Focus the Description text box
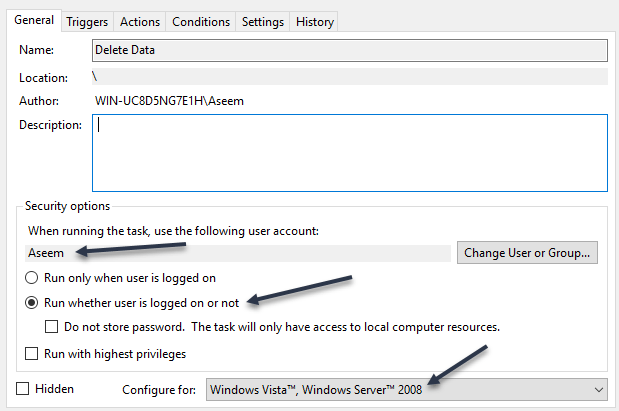 348,152
